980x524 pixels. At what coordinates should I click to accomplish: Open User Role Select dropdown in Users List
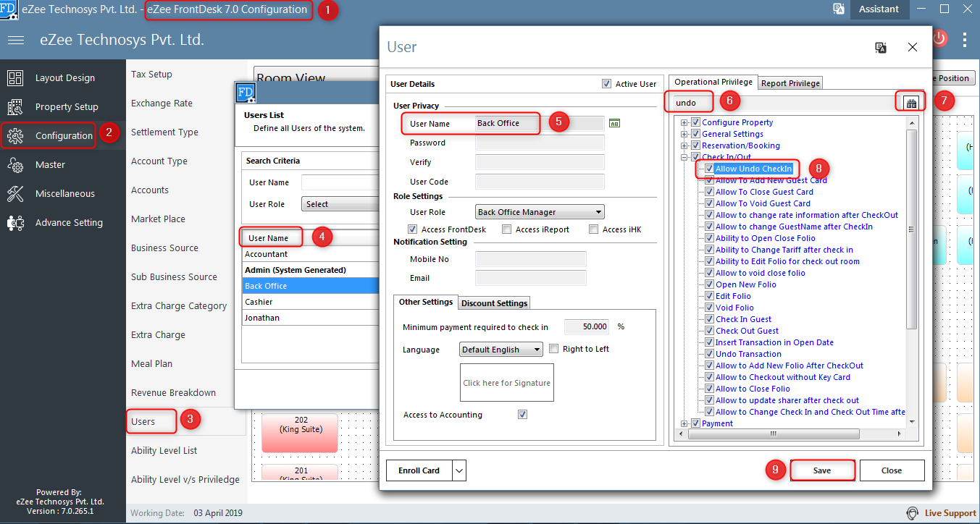pos(340,204)
